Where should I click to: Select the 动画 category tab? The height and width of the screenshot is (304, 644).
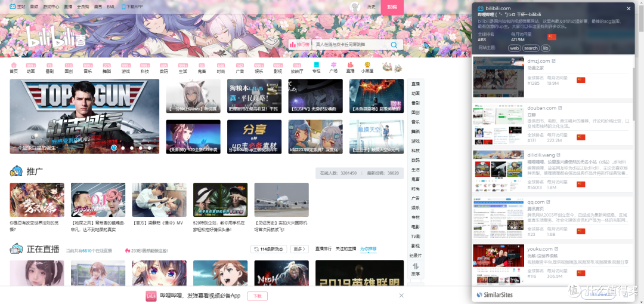click(31, 68)
